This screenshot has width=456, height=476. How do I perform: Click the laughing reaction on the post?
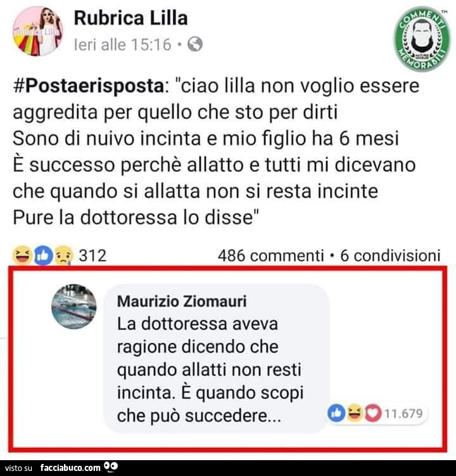tap(22, 255)
